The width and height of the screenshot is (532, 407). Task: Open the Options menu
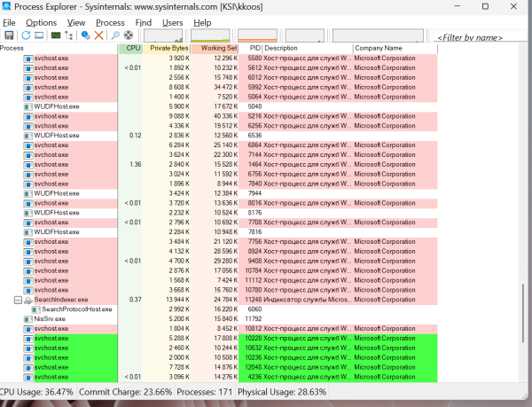click(x=41, y=23)
